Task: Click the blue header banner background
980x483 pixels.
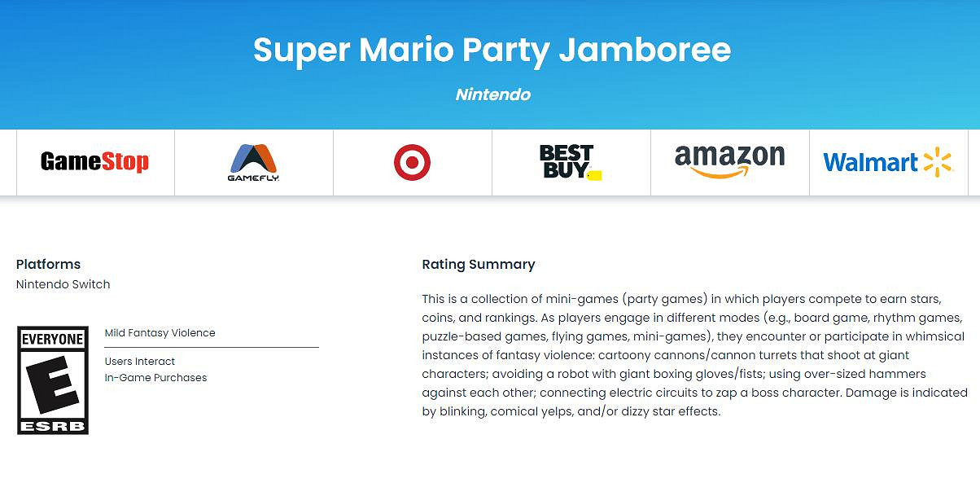Action: click(x=122, y=65)
